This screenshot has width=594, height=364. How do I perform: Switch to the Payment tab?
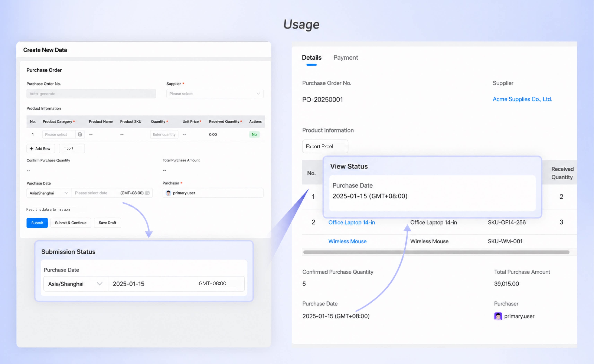click(x=346, y=58)
